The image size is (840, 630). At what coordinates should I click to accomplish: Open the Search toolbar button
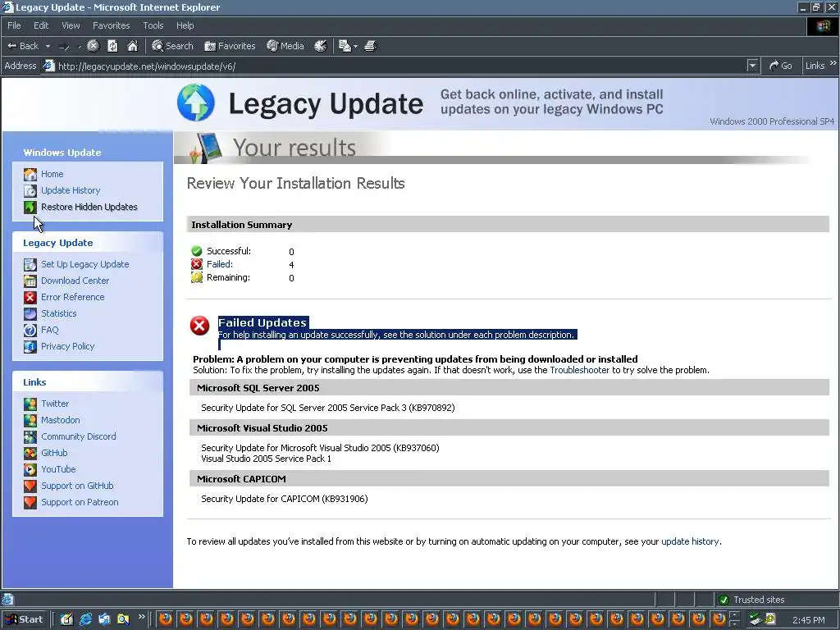pos(172,46)
